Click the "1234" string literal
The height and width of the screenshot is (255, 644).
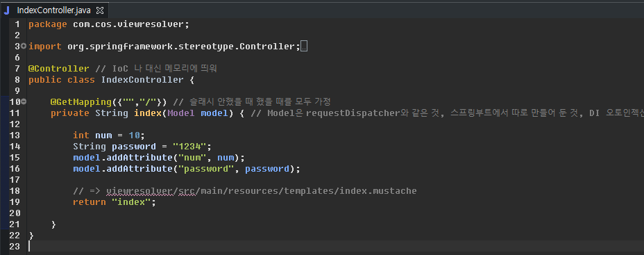tap(189, 147)
